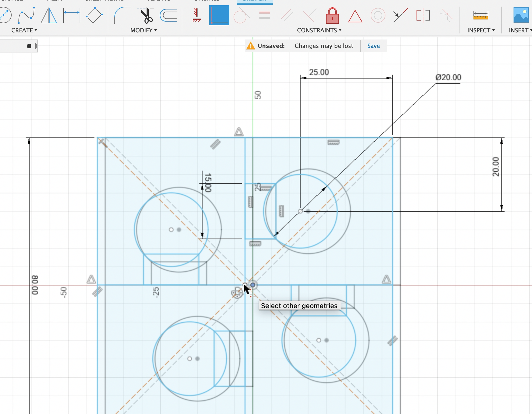Select the Offset tool
Screen dimensions: 532x414
click(x=168, y=16)
